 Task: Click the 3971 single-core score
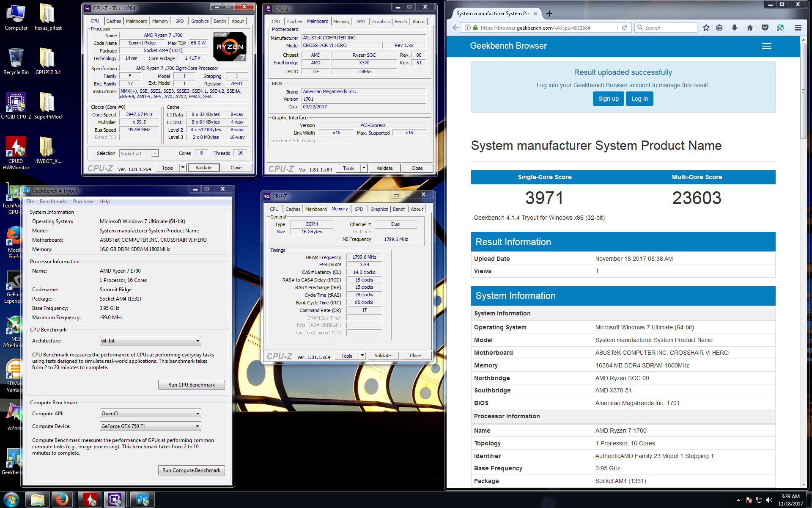544,198
